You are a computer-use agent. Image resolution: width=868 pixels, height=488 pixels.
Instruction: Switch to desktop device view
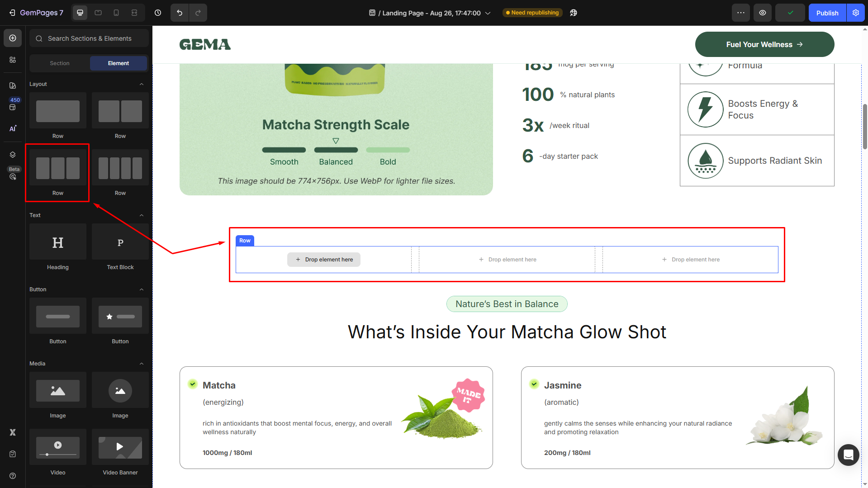pos(80,13)
